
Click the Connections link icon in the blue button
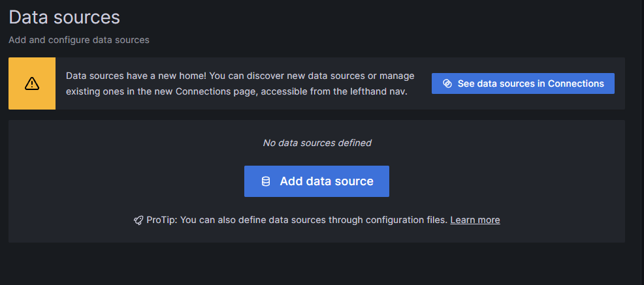point(447,83)
